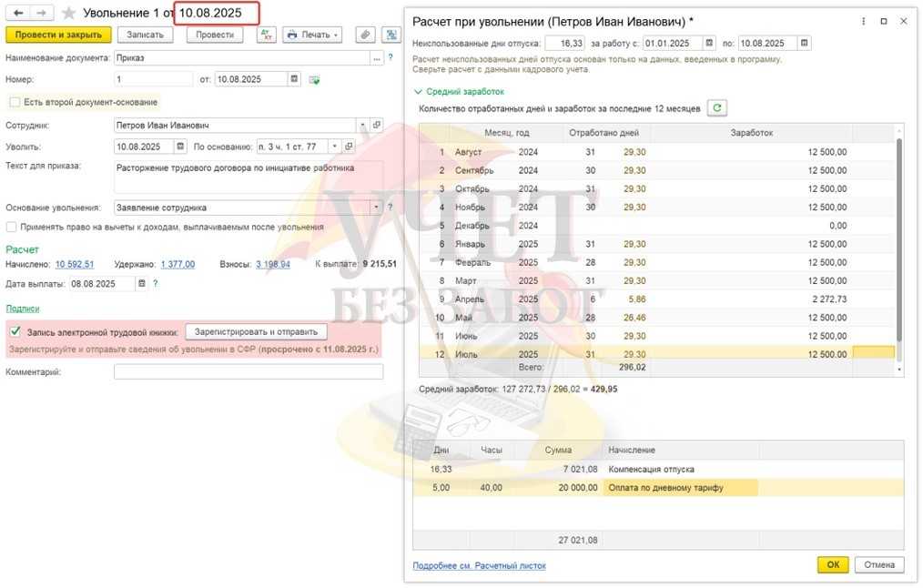Expand the Основание увольнения dropdown
Screen dimensions: 923x588
coord(376,208)
